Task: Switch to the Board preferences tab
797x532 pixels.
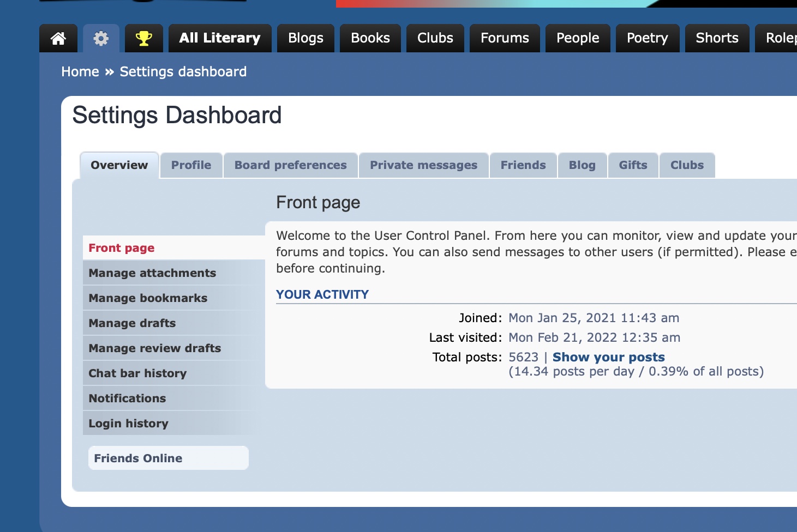Action: (291, 165)
